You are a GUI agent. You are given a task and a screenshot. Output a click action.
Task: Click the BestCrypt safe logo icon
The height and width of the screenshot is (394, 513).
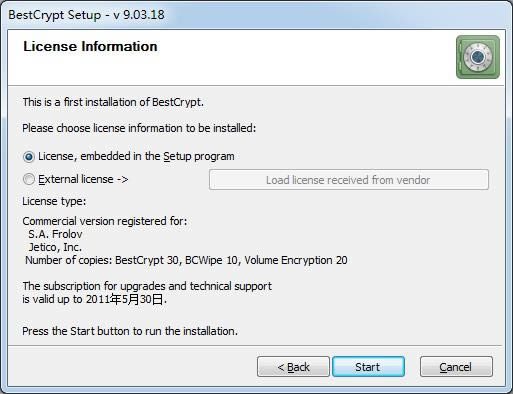pyautogui.click(x=478, y=57)
